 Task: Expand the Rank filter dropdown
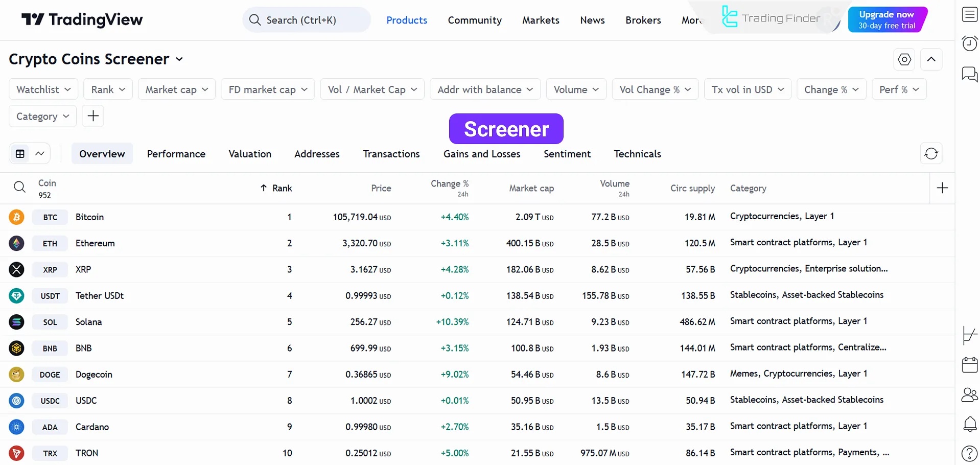[x=108, y=89]
